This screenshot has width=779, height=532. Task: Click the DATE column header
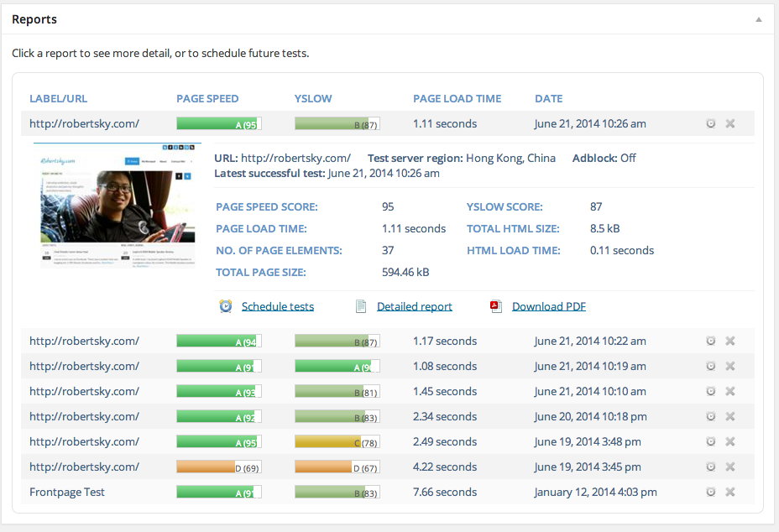548,98
